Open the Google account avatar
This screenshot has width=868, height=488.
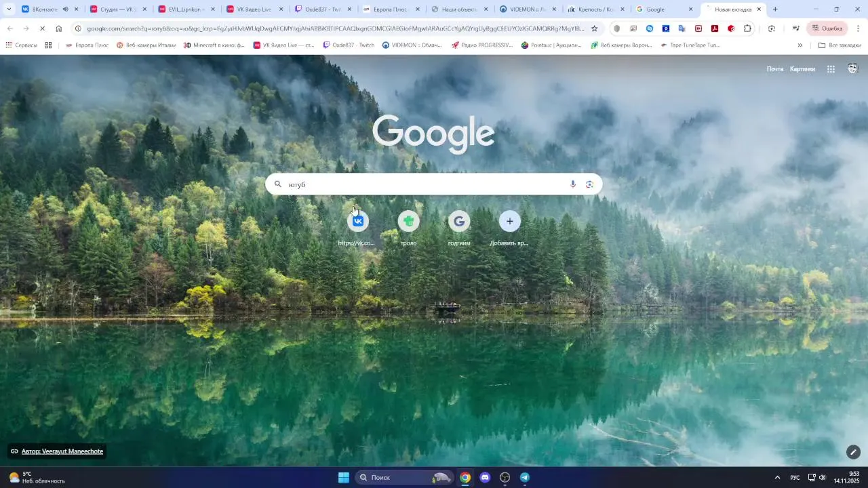pos(853,68)
